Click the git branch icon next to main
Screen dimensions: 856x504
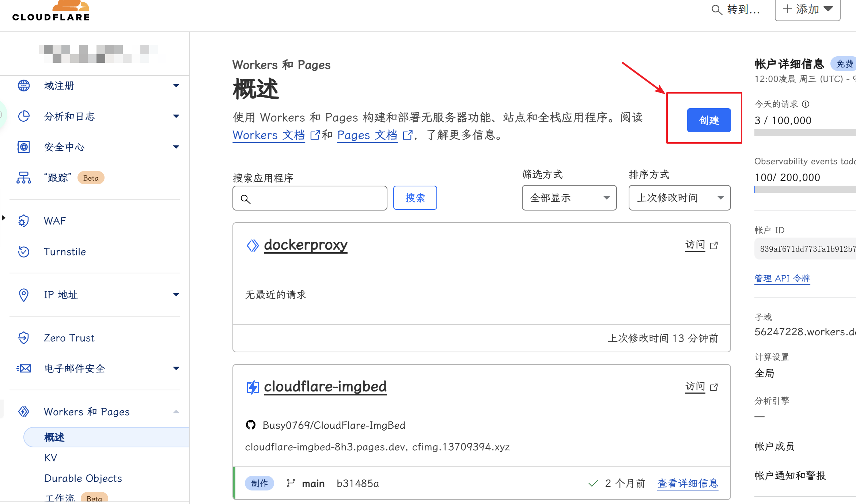coord(291,483)
